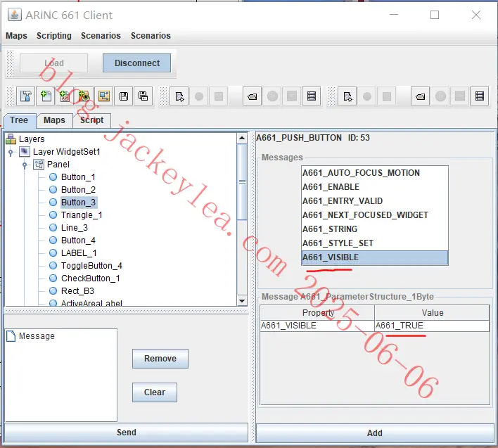
Task: Click the JS script add icon
Action: (65, 96)
